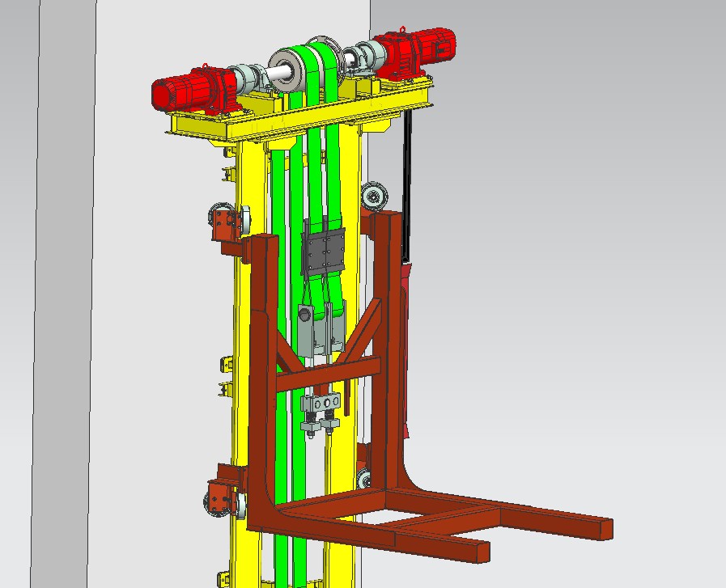Image resolution: width=726 pixels, height=588 pixels.
Task: Select the gray belt clamp with round pin
Action: pos(307,331)
